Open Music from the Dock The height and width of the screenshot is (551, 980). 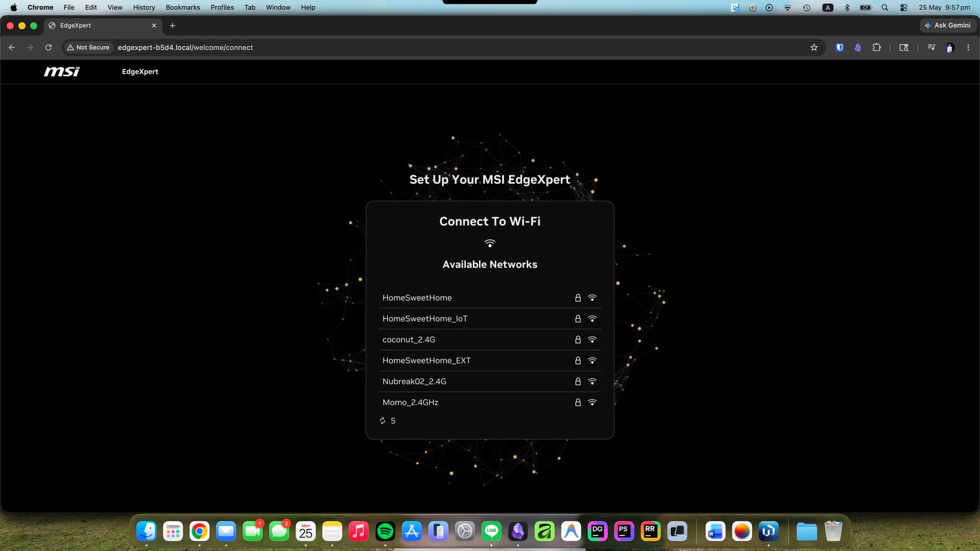pyautogui.click(x=359, y=531)
